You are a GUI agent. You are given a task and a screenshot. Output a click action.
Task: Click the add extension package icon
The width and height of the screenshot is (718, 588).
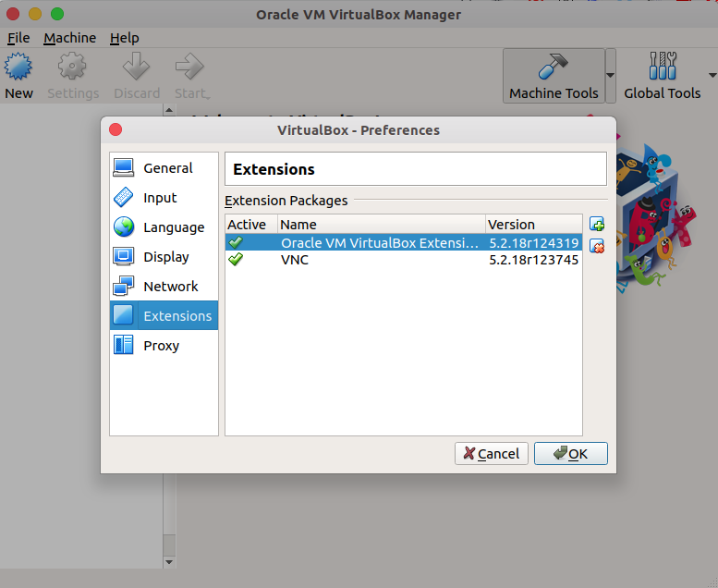(597, 224)
